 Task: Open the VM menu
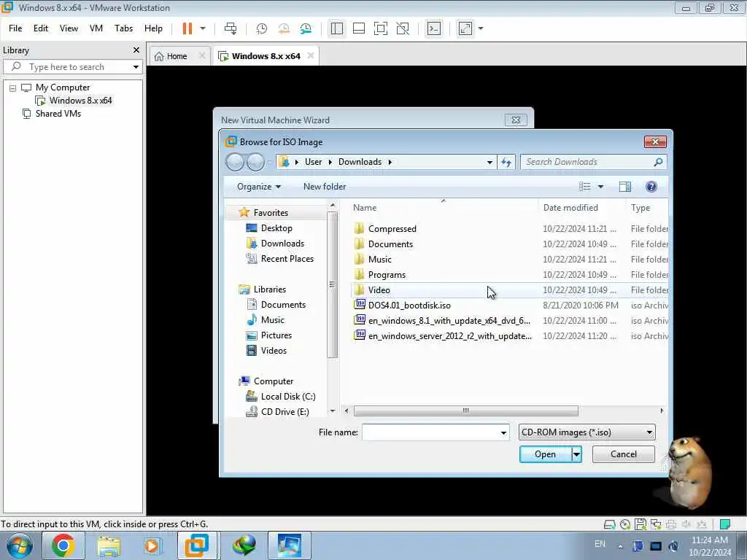[x=96, y=28]
